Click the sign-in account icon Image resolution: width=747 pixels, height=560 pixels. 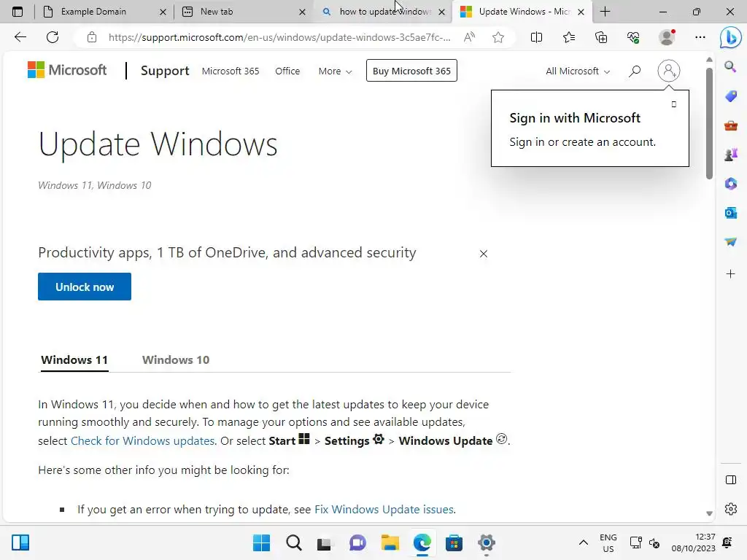668,71
